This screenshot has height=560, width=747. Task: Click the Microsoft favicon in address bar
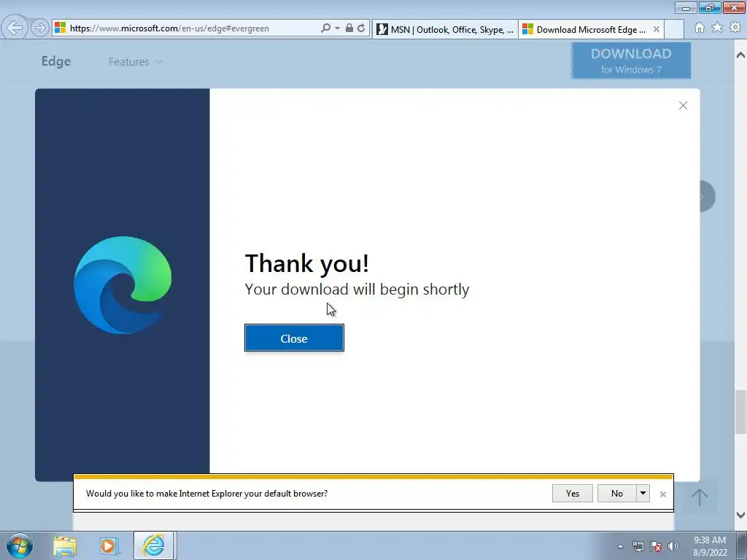click(60, 28)
